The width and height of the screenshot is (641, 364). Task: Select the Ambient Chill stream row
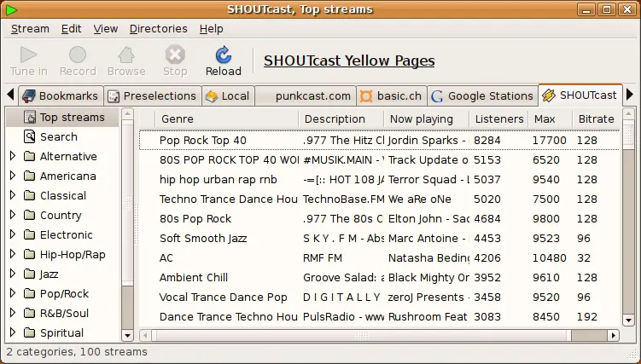coord(379,278)
